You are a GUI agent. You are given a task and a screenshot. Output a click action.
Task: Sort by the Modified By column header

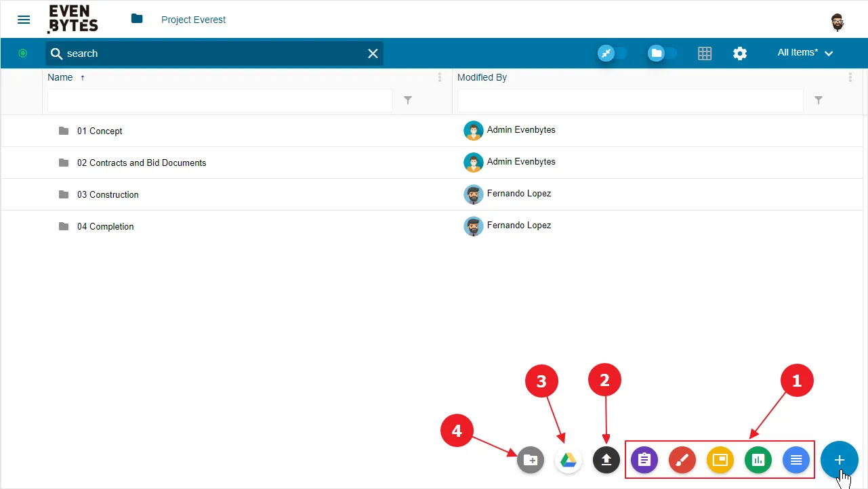pyautogui.click(x=482, y=77)
